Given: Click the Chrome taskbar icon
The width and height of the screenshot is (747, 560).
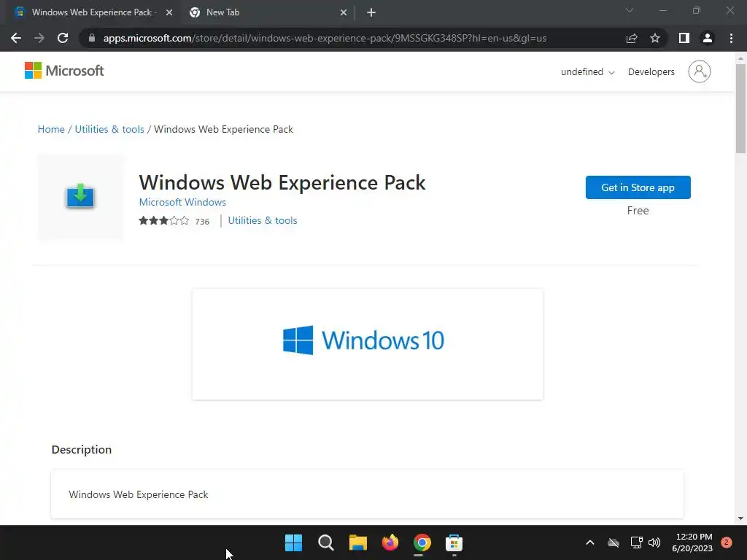Looking at the screenshot, I should 422,542.
